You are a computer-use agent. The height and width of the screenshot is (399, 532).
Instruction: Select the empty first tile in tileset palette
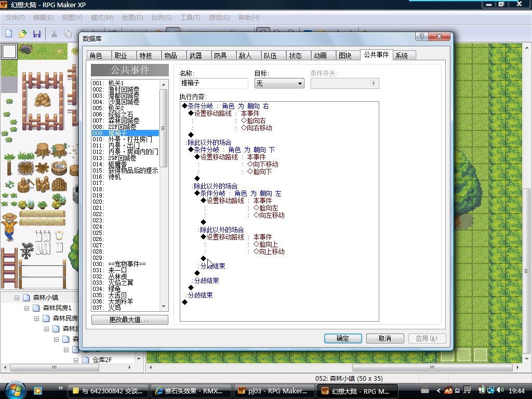(9, 51)
